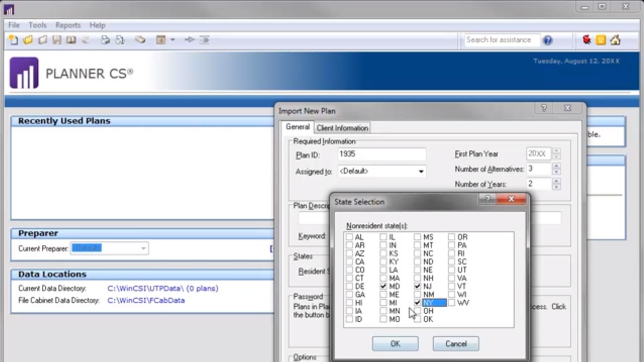The width and height of the screenshot is (644, 362).
Task: Open the Reports menu
Action: (x=68, y=25)
